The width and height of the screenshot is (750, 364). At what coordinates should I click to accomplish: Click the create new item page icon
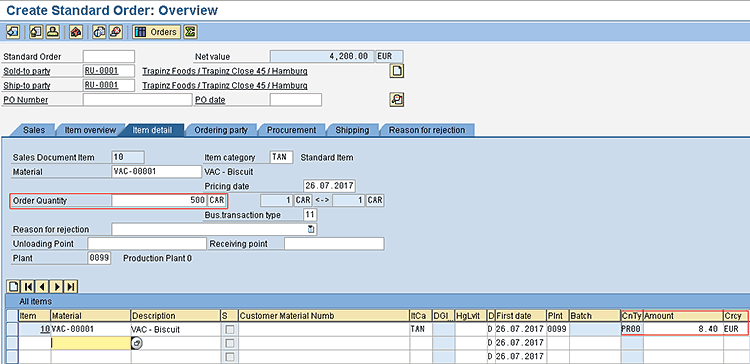click(x=14, y=287)
